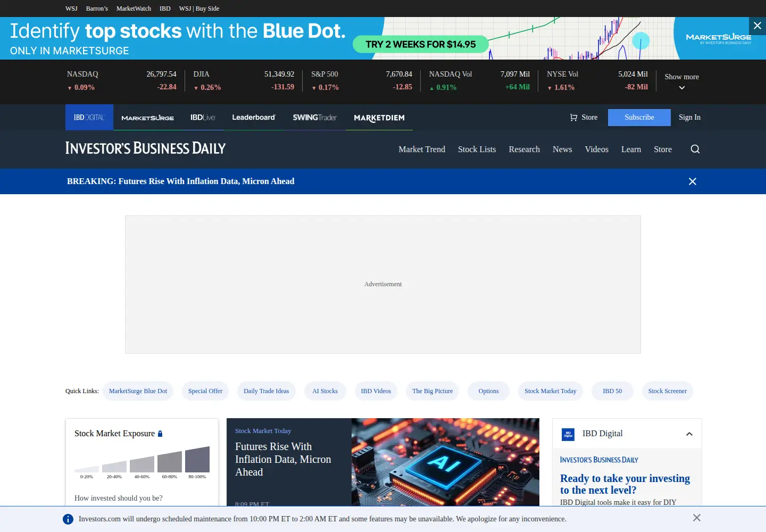Click Ready to take your investing headline

[625, 484]
